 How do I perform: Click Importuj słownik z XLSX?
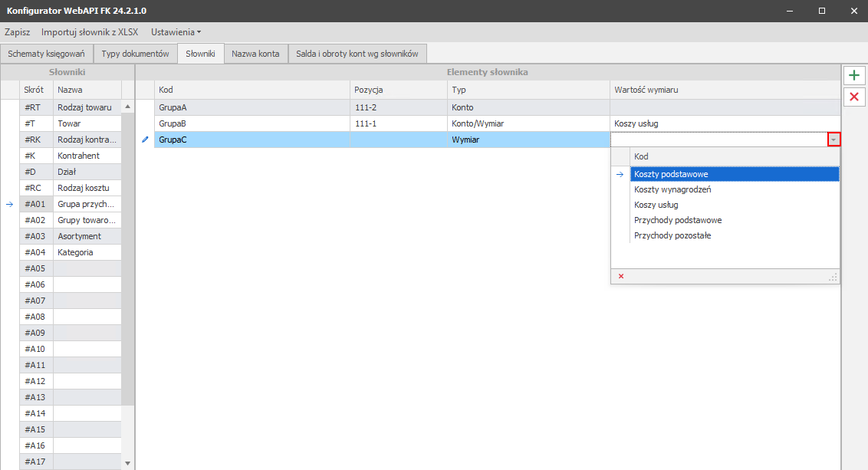click(x=90, y=32)
